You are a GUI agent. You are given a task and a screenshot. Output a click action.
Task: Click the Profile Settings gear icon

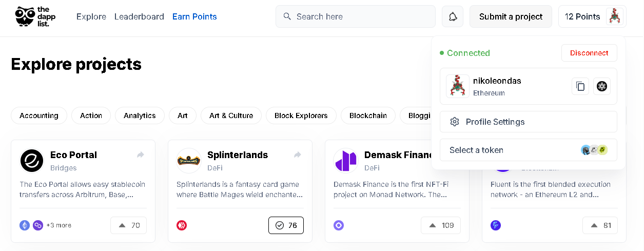[454, 122]
